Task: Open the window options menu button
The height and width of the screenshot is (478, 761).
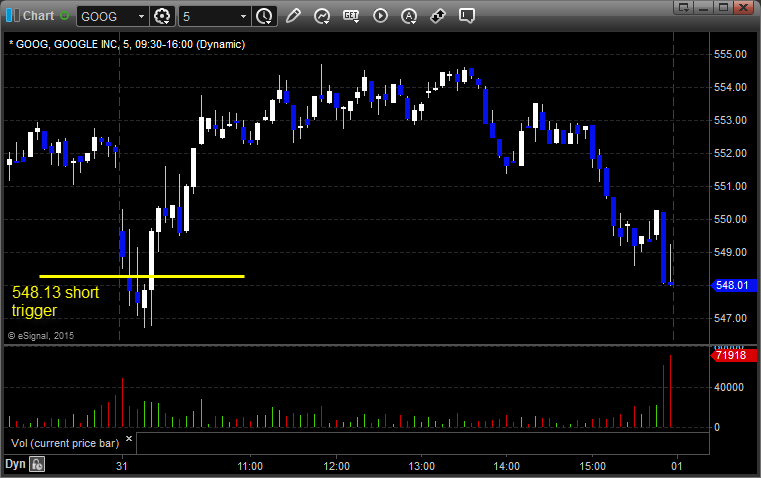Action: 684,7
